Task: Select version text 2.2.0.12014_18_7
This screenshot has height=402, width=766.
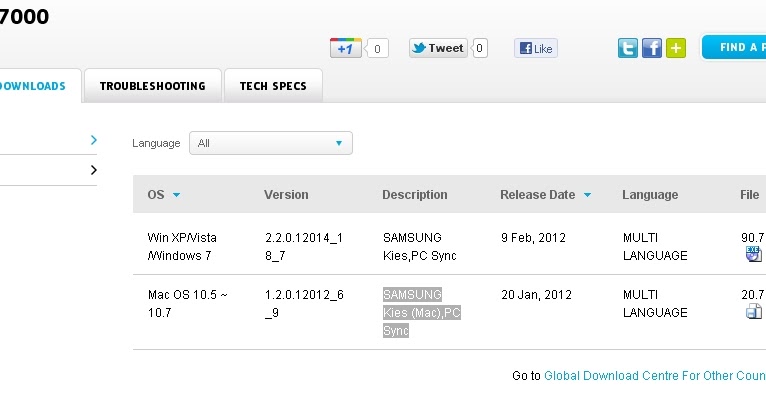Action: pyautogui.click(x=304, y=247)
